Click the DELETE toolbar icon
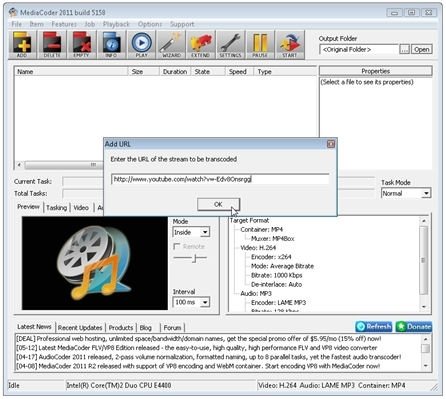 (x=52, y=45)
